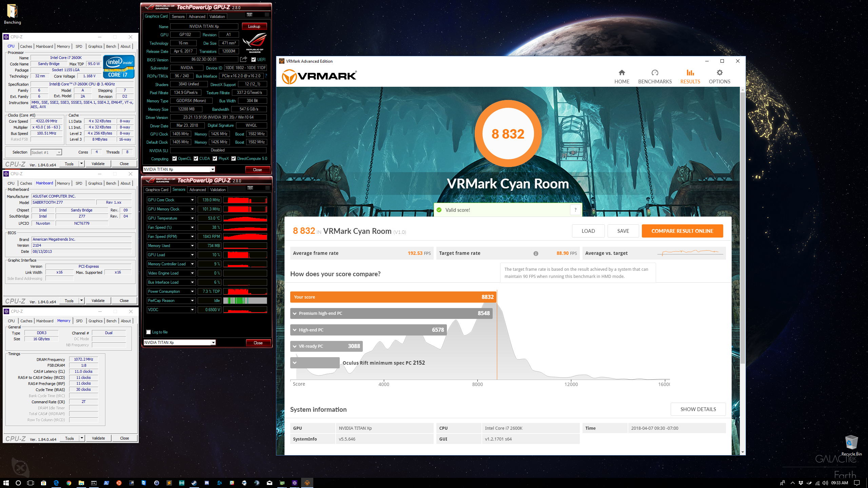The width and height of the screenshot is (868, 488).
Task: Click the LOAD button in VRMark
Action: 588,231
